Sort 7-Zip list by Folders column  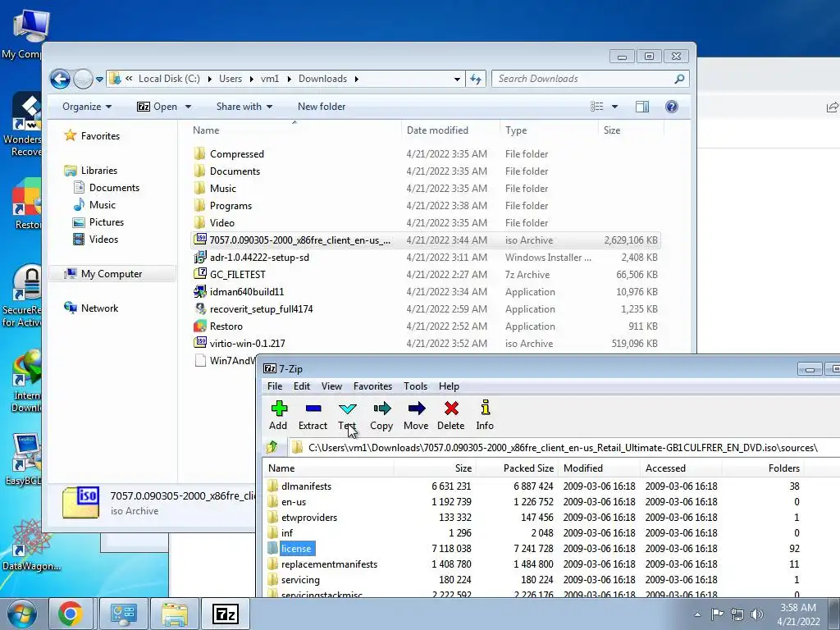(x=763, y=468)
